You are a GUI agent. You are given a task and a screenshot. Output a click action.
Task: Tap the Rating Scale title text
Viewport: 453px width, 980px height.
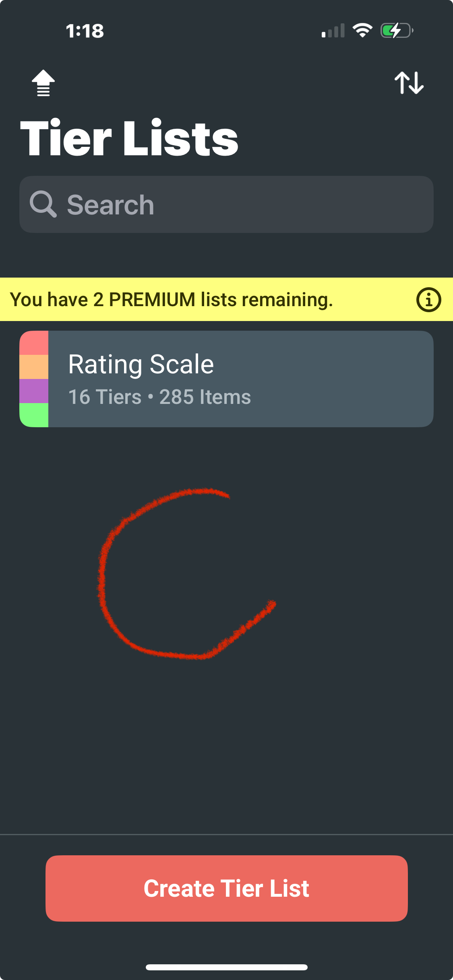point(141,364)
